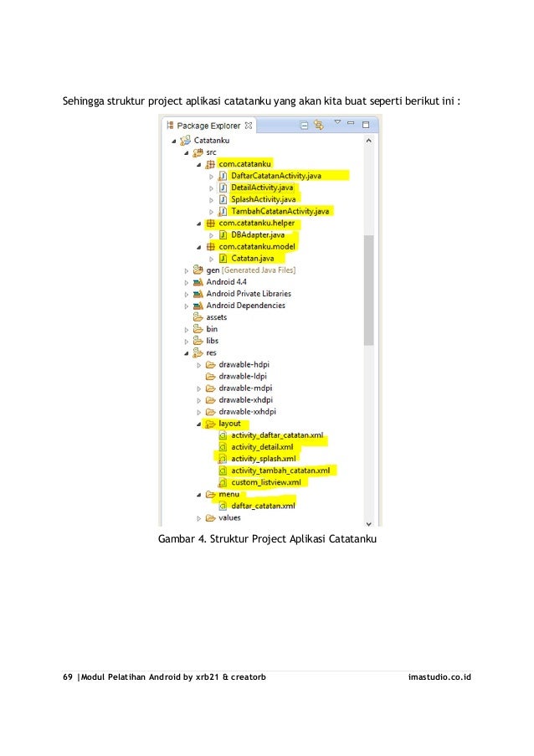Screen dimensions: 534x756
Task: Select the Package Explorer tab
Action: point(208,126)
